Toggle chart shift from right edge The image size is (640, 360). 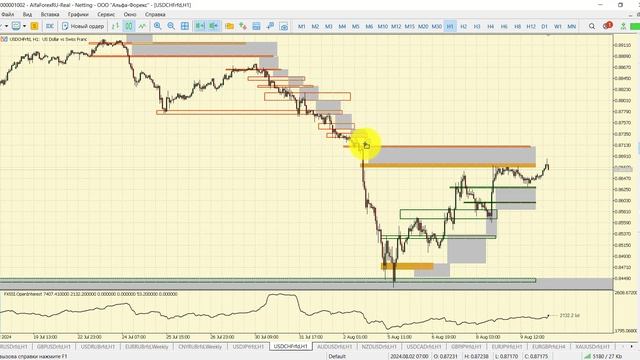(214, 26)
